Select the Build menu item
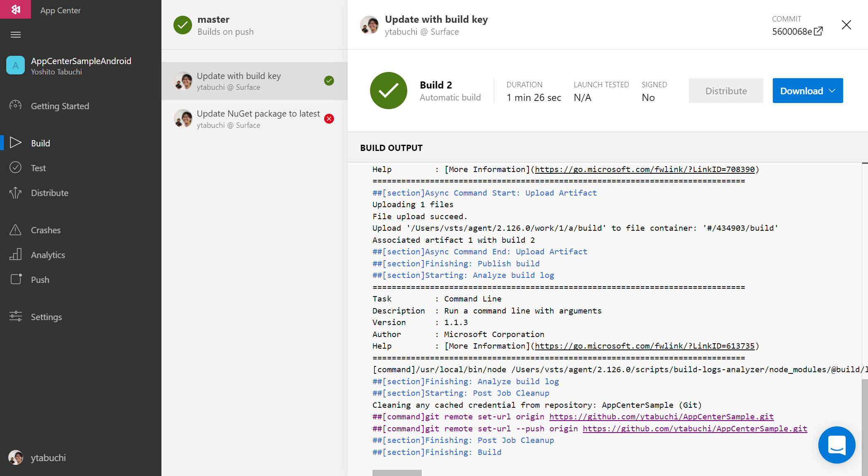The height and width of the screenshot is (476, 868). point(40,144)
